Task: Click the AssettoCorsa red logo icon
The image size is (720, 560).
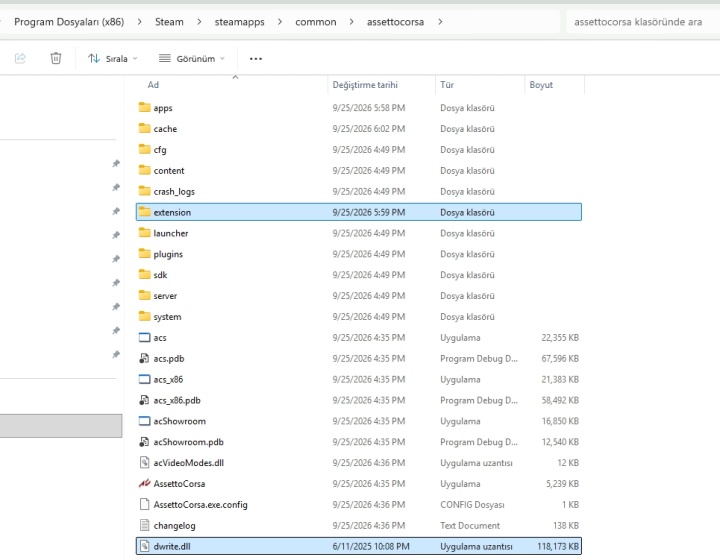Action: [145, 483]
